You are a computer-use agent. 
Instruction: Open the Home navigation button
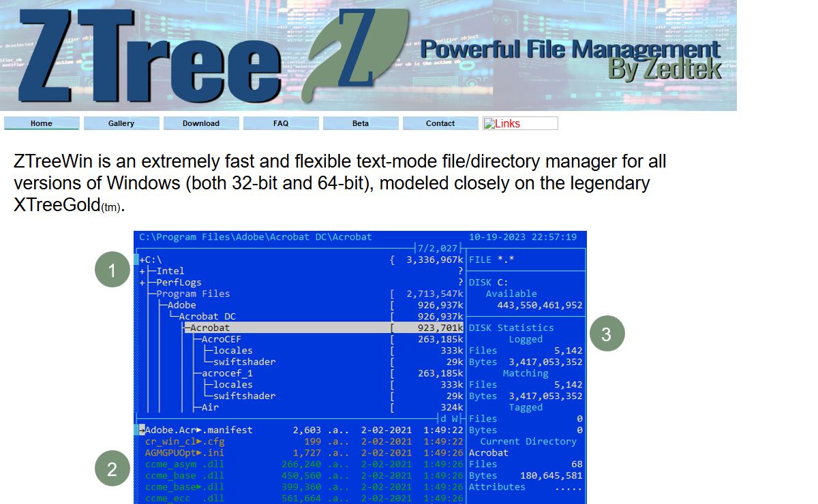click(x=42, y=123)
